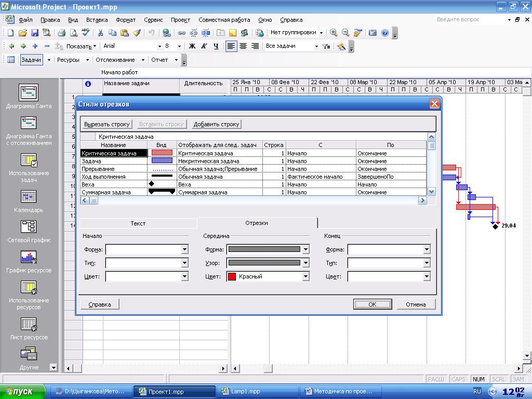The height and width of the screenshot is (399, 532).
Task: Open Microsoft Project Help question icon
Action: click(x=385, y=33)
